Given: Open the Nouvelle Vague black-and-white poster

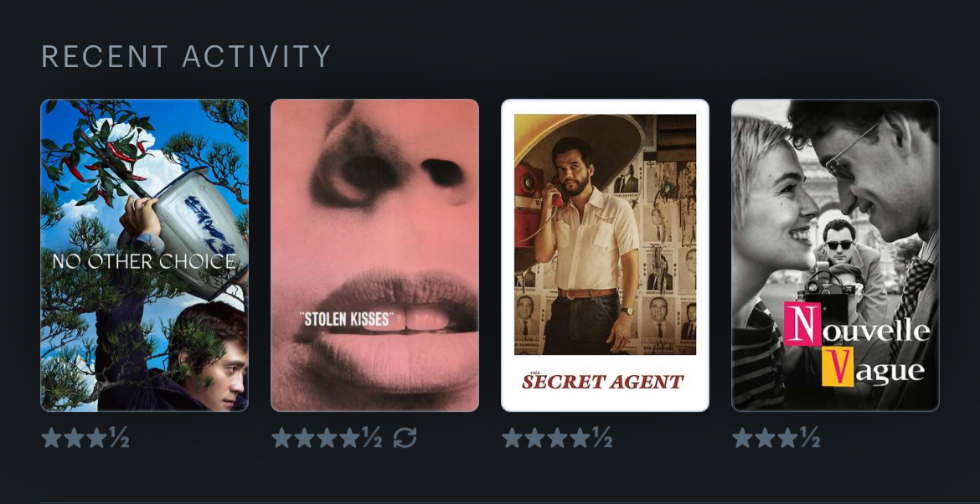Looking at the screenshot, I should point(836,255).
